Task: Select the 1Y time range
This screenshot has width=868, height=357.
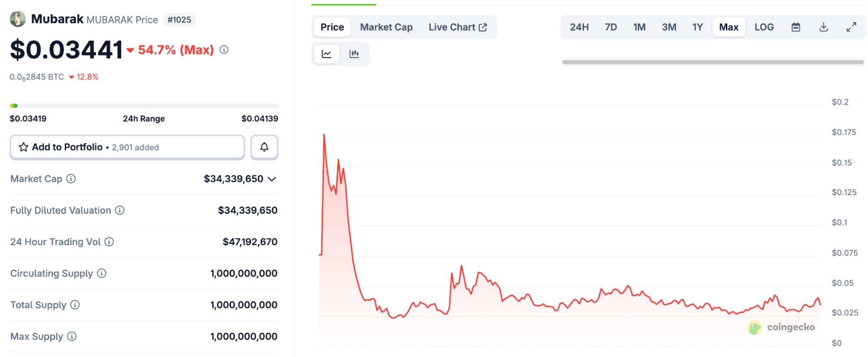Action: 697,27
